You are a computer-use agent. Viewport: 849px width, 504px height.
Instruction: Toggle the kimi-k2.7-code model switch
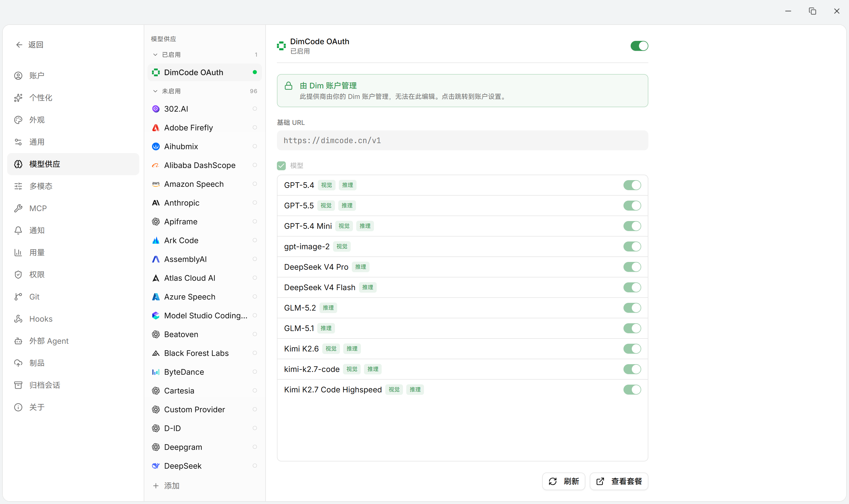pyautogui.click(x=632, y=369)
